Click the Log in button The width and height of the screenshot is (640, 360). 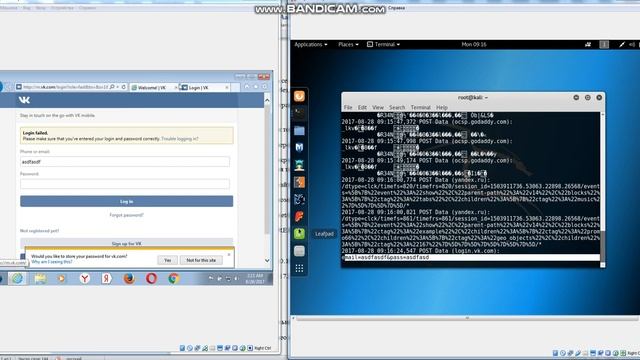pos(127,201)
